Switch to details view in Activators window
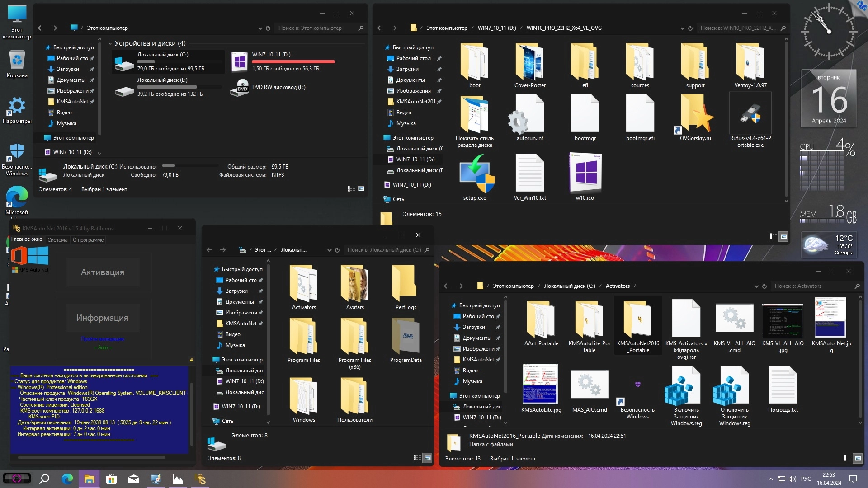The width and height of the screenshot is (868, 488). click(848, 458)
